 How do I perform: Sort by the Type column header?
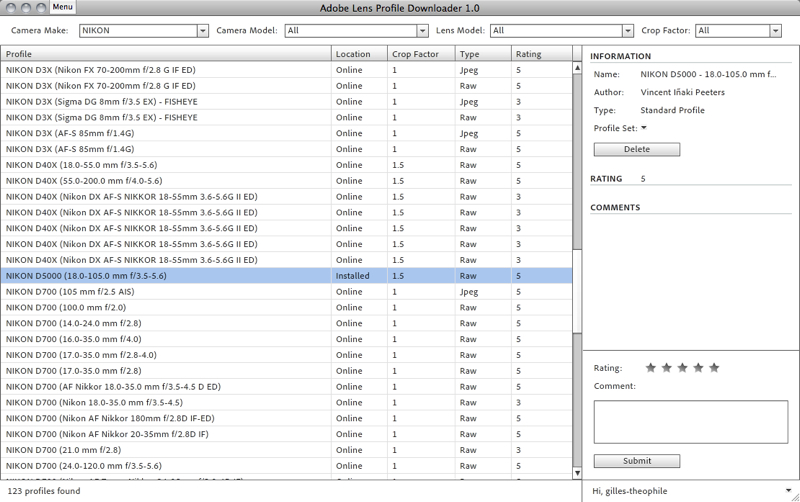point(484,54)
